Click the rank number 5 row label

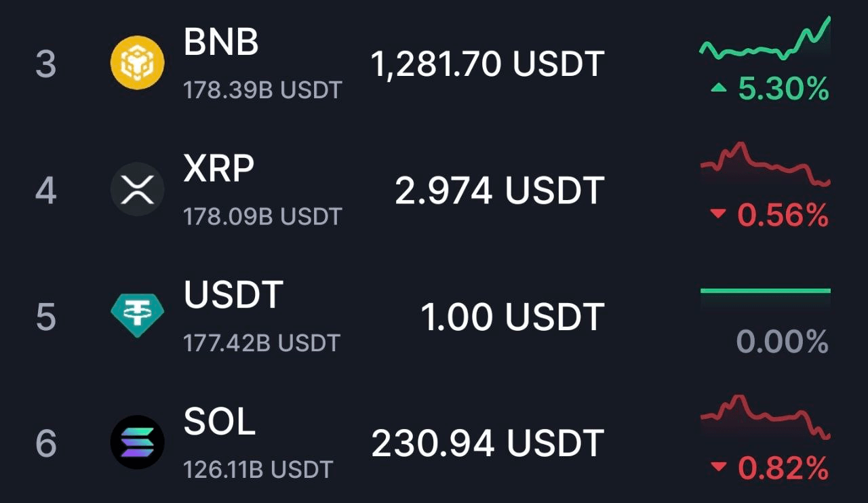tap(45, 317)
